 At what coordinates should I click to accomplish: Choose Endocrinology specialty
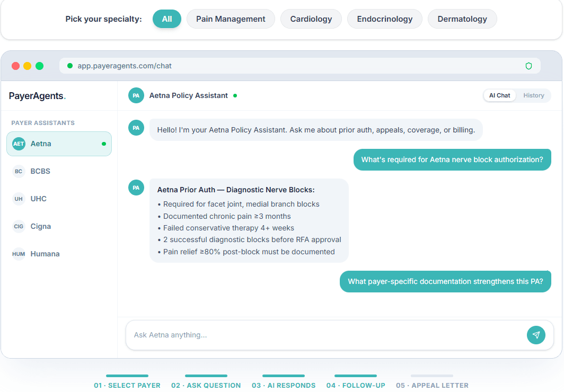pos(384,19)
